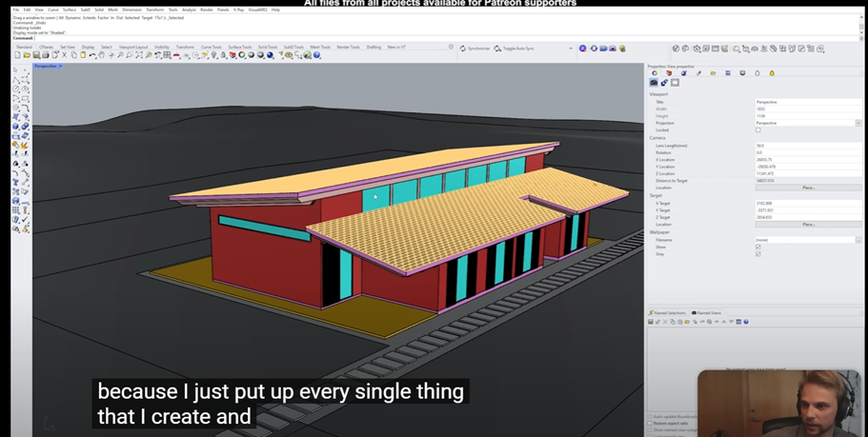The height and width of the screenshot is (437, 868).
Task: Open the Surface menu
Action: [70, 10]
